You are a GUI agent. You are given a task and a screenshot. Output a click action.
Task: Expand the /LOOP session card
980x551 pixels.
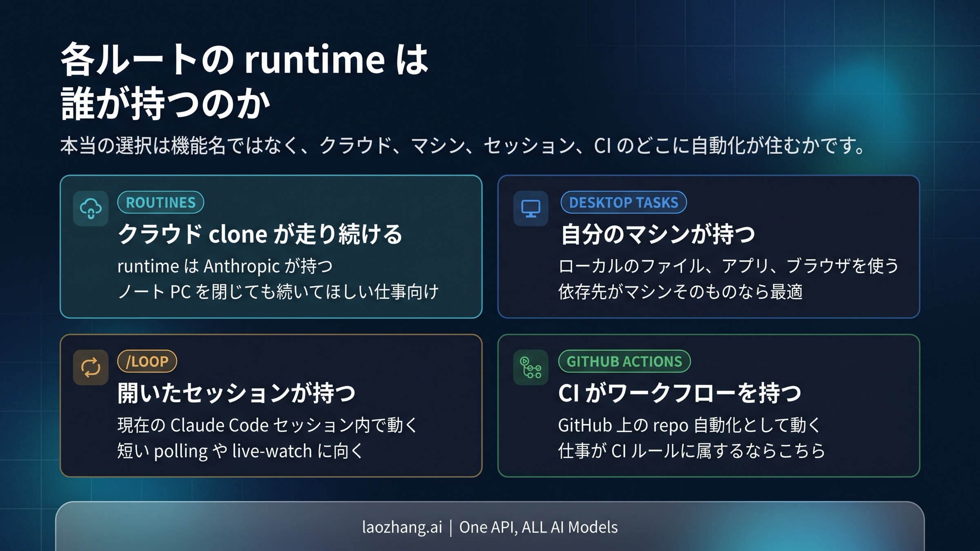(x=272, y=404)
